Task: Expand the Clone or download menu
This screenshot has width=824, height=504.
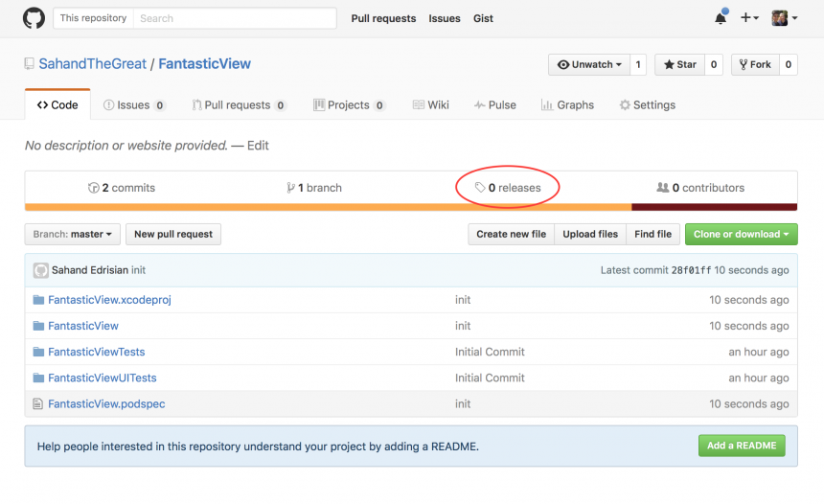Action: tap(741, 234)
